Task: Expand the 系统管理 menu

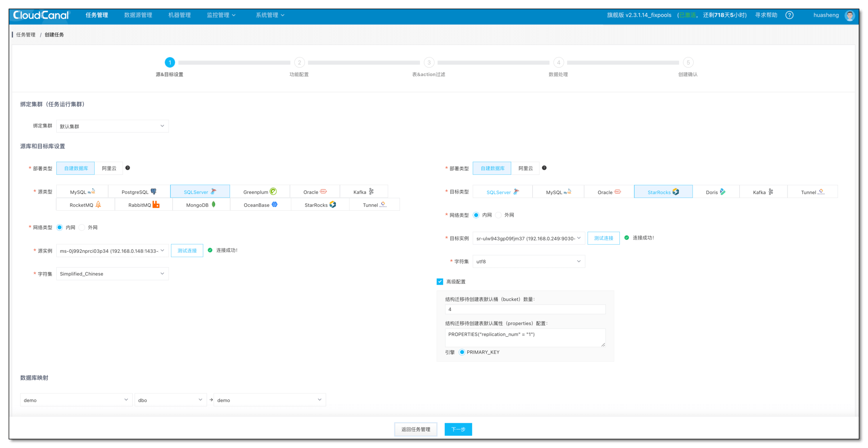Action: [270, 15]
